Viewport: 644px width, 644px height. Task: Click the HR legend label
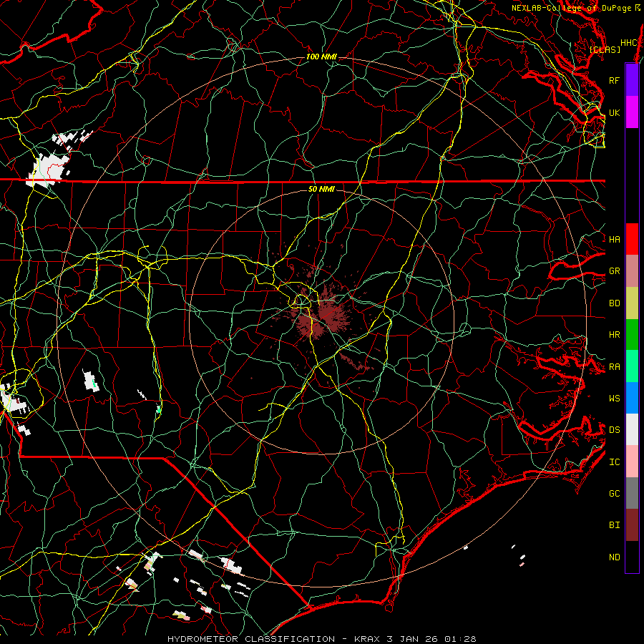pos(615,335)
